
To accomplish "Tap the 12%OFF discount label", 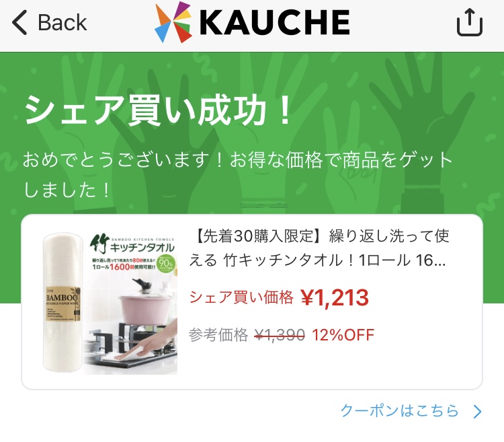I will 343,335.
